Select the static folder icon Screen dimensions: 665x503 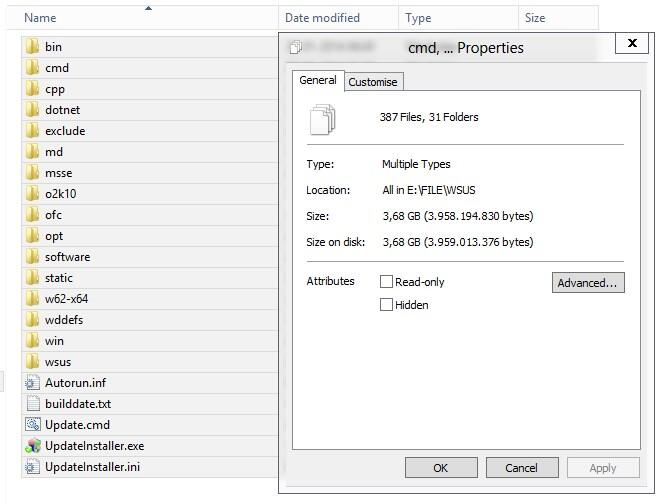coord(33,278)
